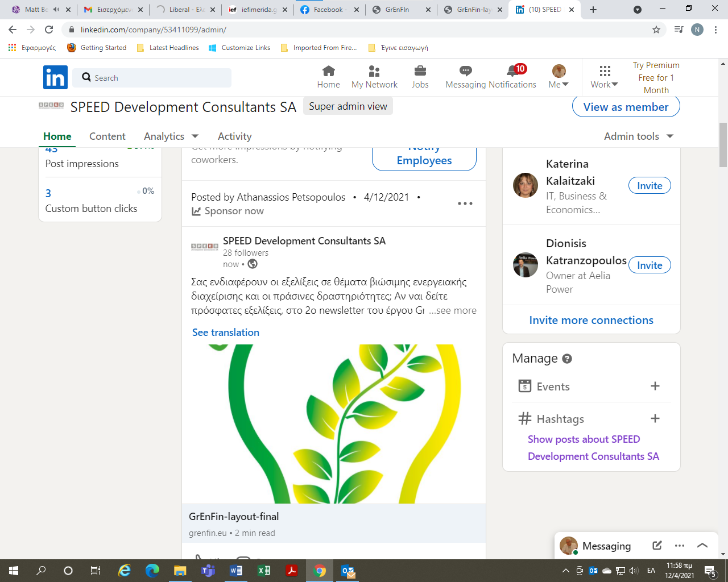Open Outlook from the taskbar
728x582 pixels.
click(x=348, y=571)
